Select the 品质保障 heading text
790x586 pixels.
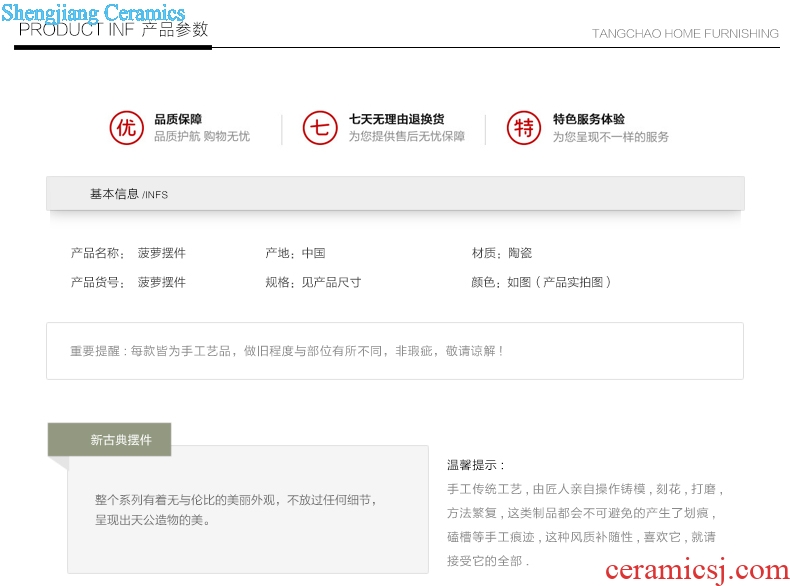178,120
